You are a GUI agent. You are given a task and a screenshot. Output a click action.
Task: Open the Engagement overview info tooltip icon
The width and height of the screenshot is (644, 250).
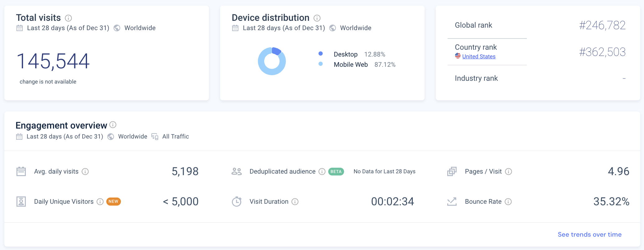113,125
